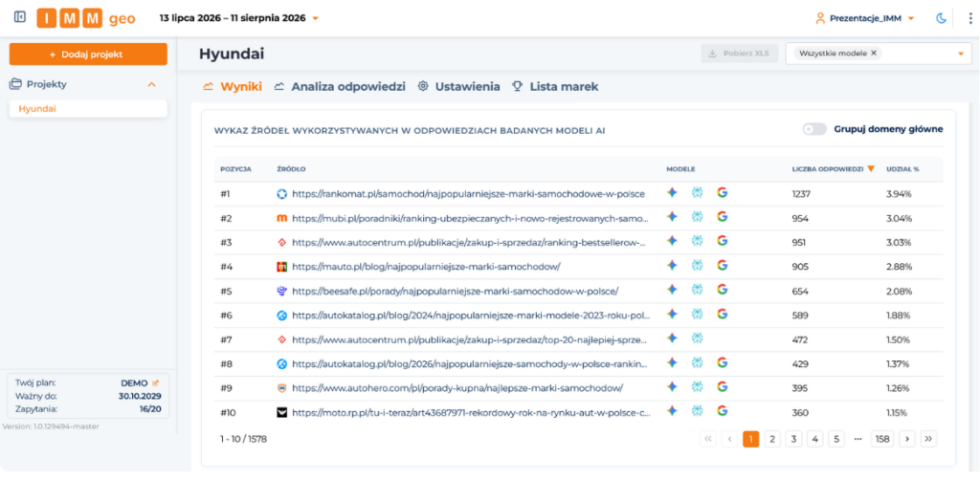The width and height of the screenshot is (980, 480).
Task: Click the ChatGPT-style model icon in row #2
Action: [698, 217]
